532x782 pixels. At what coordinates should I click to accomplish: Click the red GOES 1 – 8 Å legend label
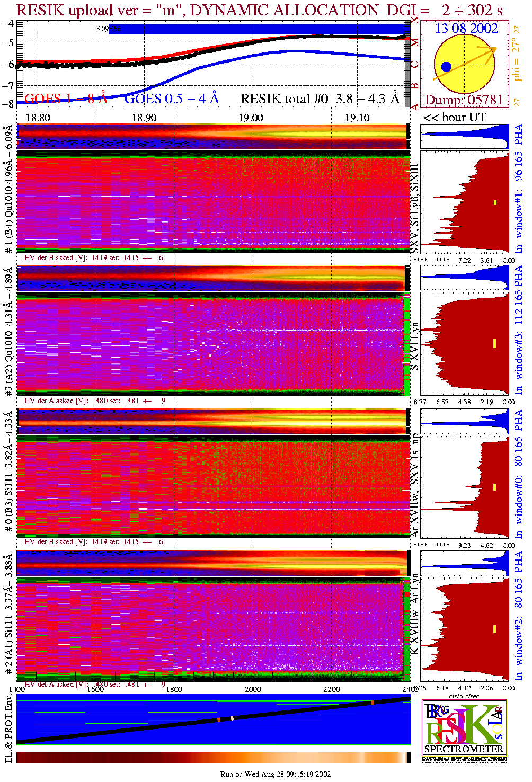(x=66, y=99)
